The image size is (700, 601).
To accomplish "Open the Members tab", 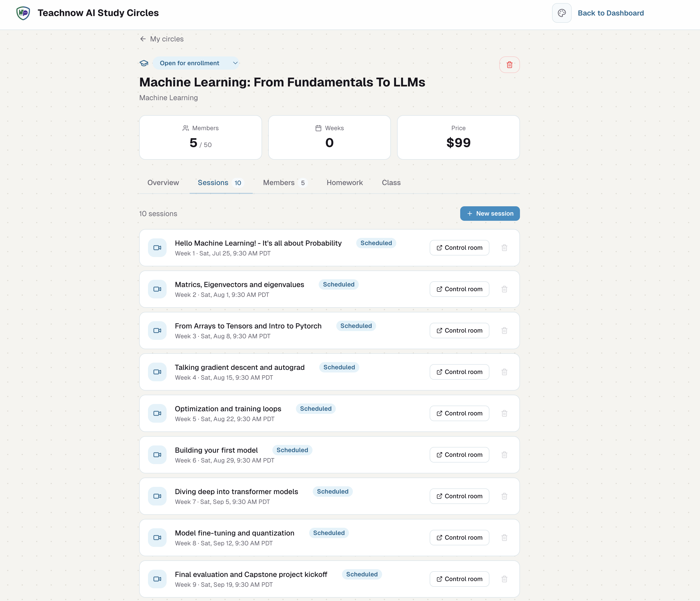I will (x=285, y=183).
